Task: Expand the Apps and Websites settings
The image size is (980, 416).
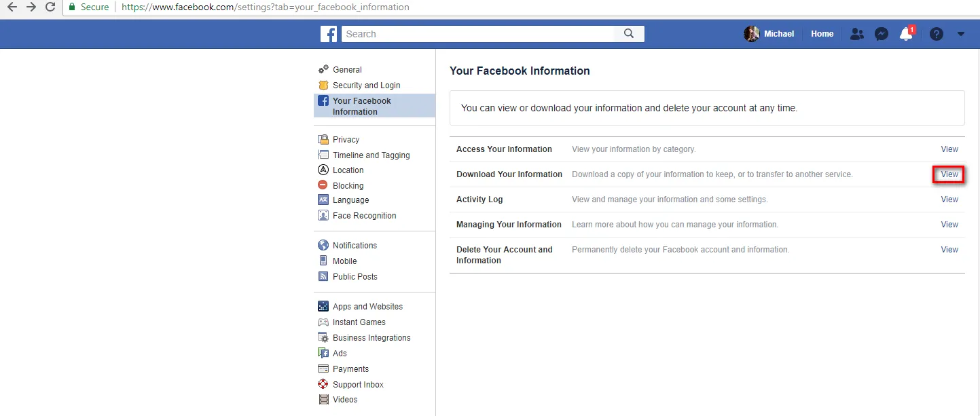Action: [367, 306]
